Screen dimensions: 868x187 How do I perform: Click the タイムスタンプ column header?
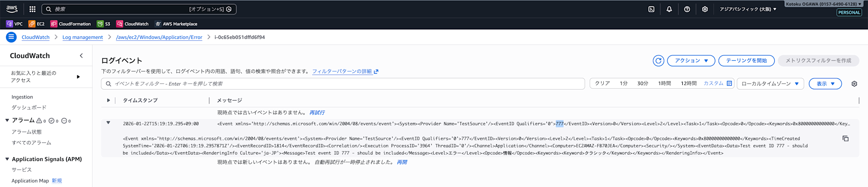pos(140,100)
